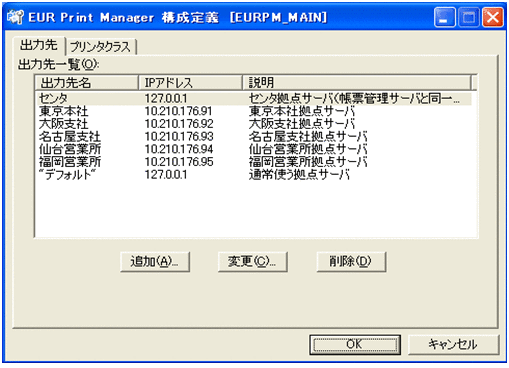Select the 東京本社 output destination
The height and width of the screenshot is (368, 509).
pyautogui.click(x=63, y=111)
